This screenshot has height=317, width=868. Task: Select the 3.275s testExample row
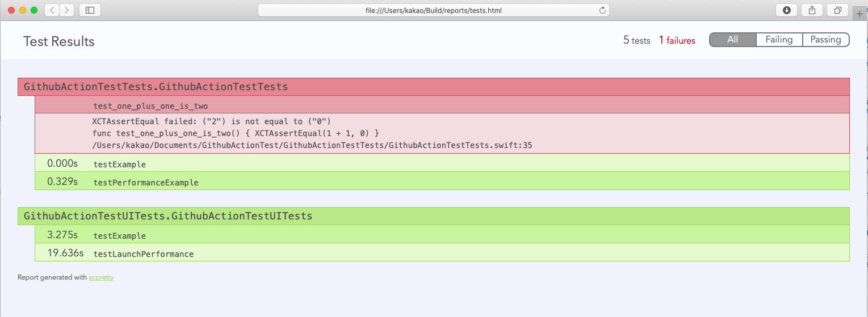[x=442, y=235]
